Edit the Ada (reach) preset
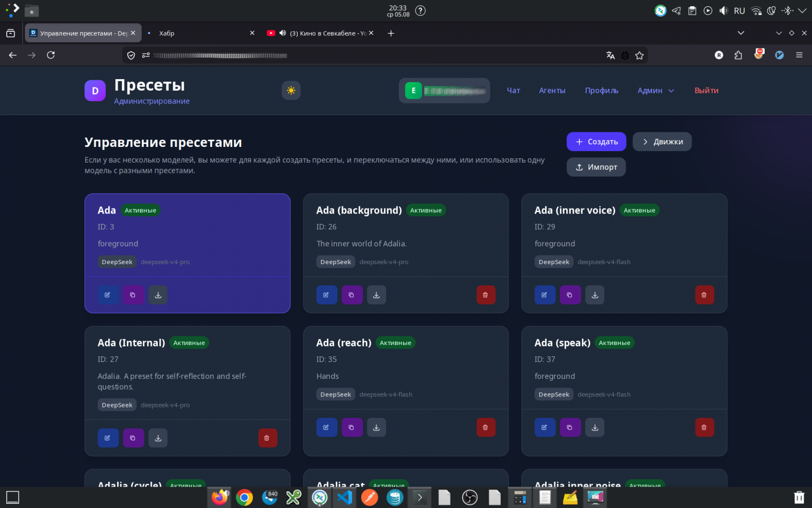812x508 pixels. click(x=326, y=427)
